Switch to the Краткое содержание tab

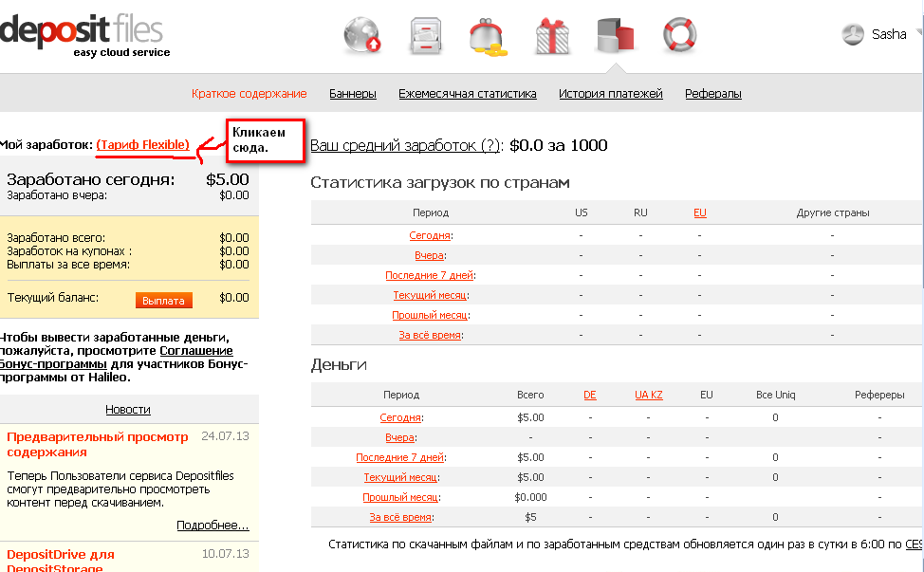pos(249,94)
